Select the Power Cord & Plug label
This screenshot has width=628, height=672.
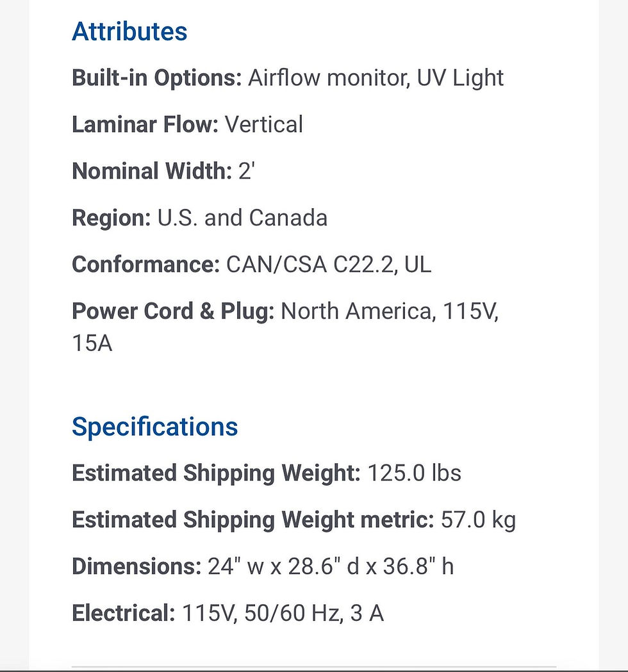(173, 311)
